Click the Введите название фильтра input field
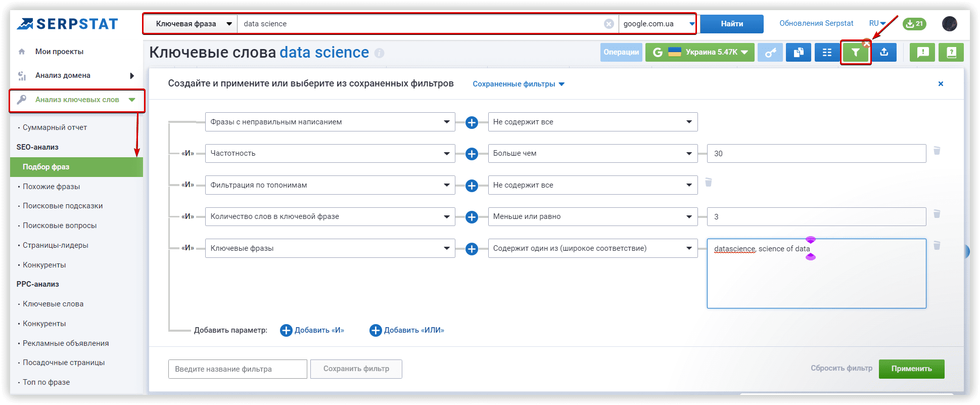Image resolution: width=980 pixels, height=405 pixels. (x=238, y=369)
